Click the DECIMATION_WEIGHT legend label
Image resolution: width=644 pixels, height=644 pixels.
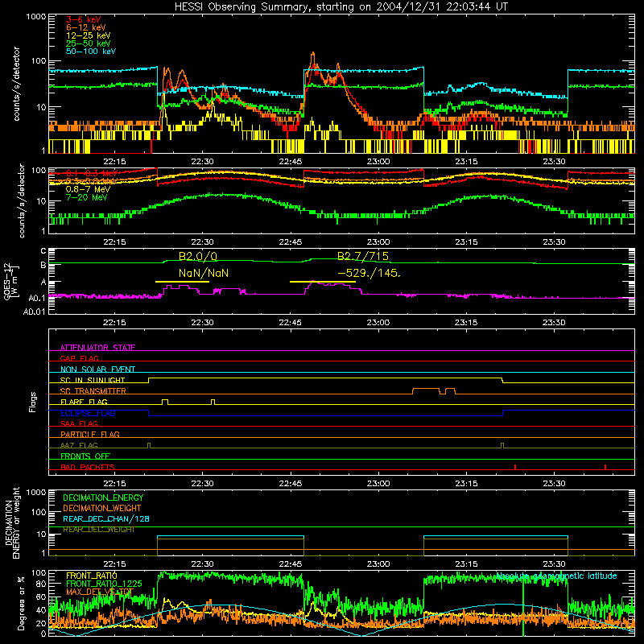(x=102, y=508)
